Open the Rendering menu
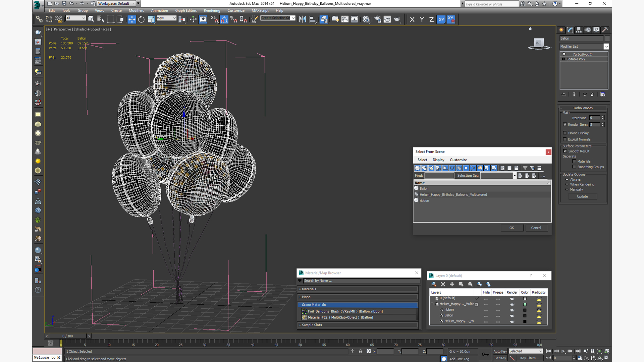 pos(212,10)
